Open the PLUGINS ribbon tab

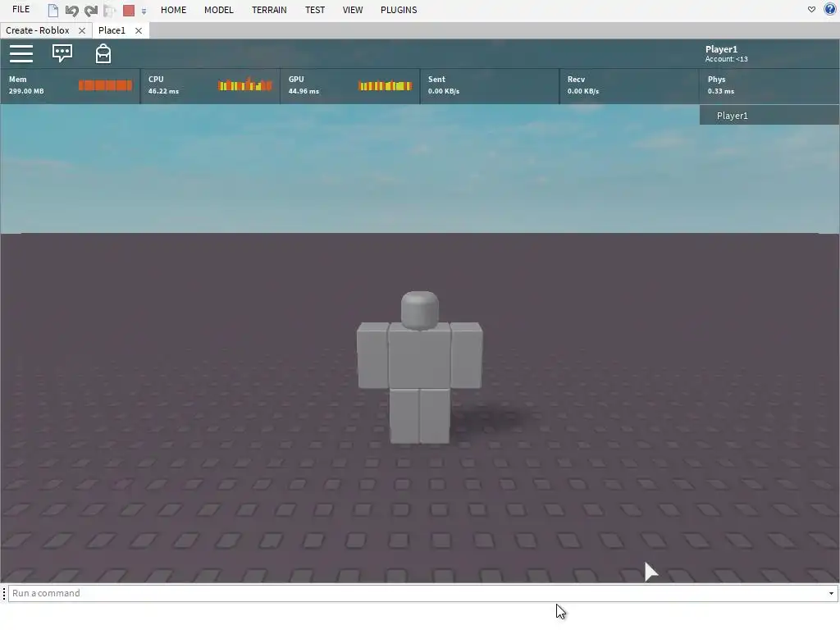tap(399, 10)
